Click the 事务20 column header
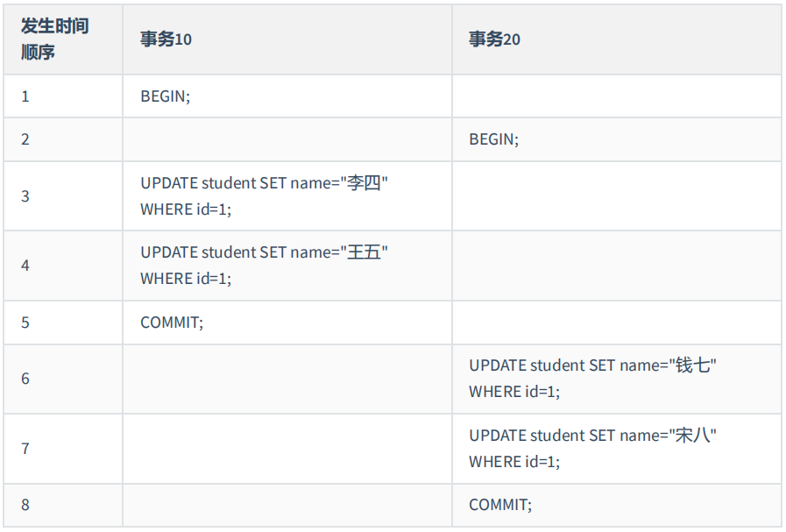786x532 pixels. click(494, 39)
